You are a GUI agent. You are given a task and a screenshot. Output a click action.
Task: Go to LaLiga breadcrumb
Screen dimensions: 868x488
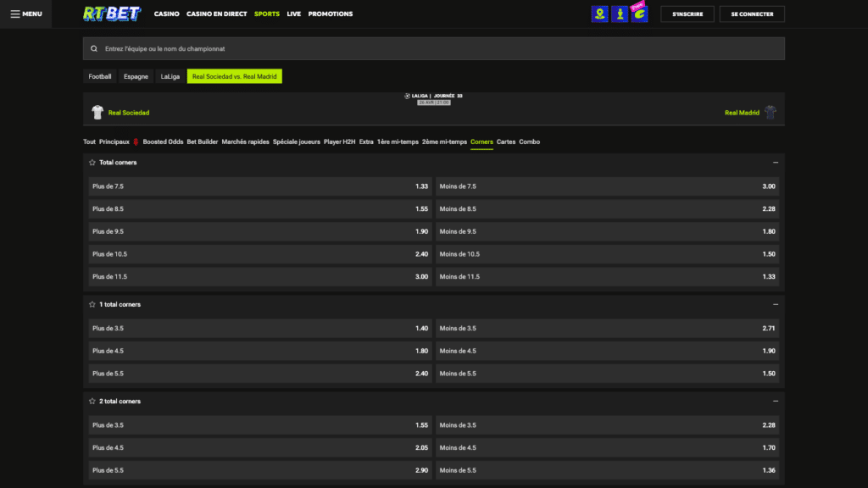pos(170,76)
